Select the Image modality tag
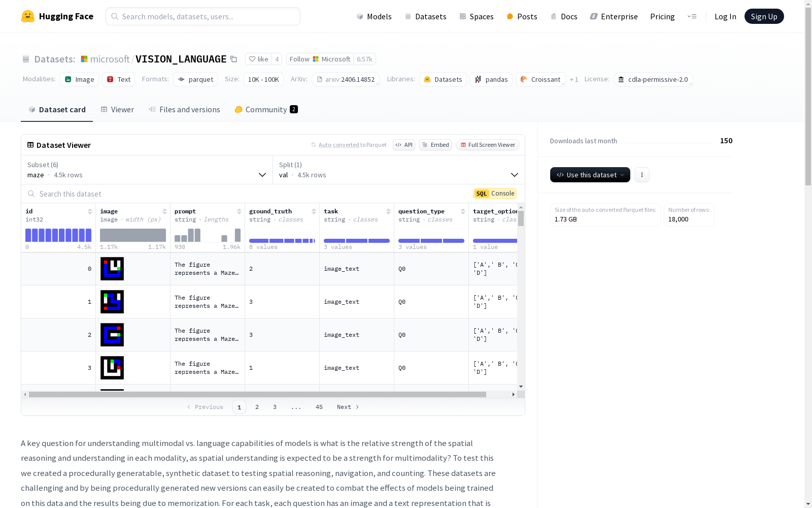Screen dimensions: 812x508 (x=80, y=79)
